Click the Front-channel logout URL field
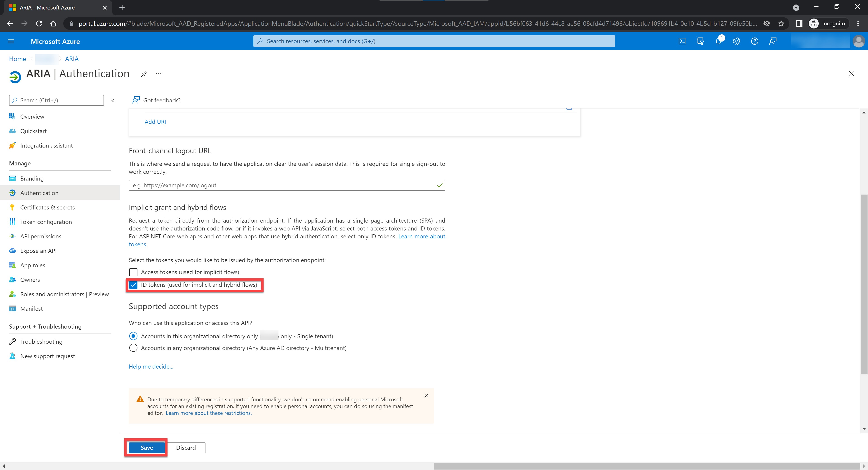 click(x=283, y=185)
